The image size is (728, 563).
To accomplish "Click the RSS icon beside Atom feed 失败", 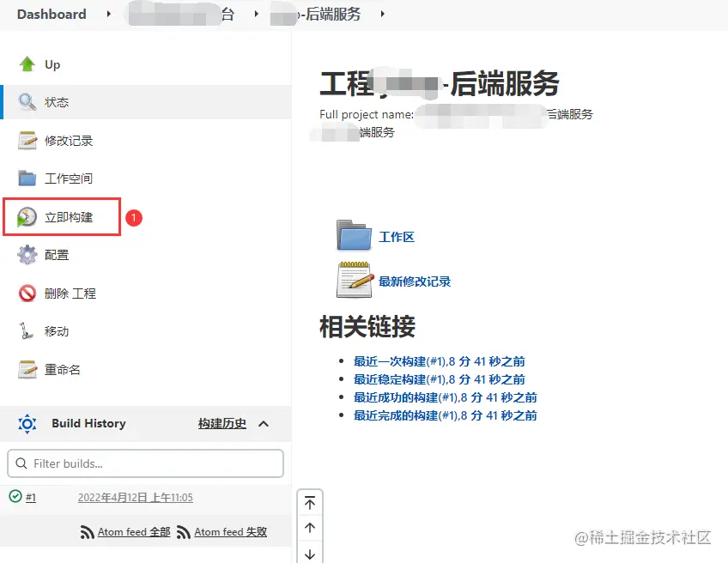I will (x=184, y=532).
